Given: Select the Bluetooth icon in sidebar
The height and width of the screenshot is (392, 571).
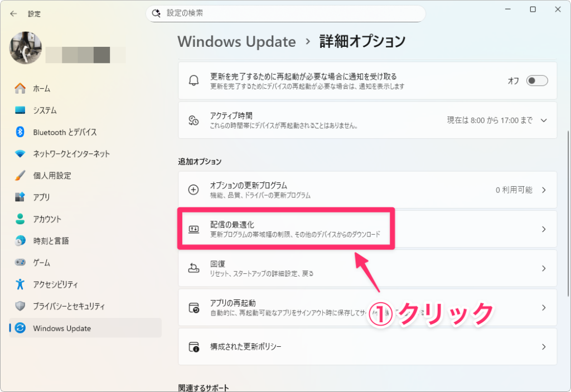Looking at the screenshot, I should [x=20, y=132].
